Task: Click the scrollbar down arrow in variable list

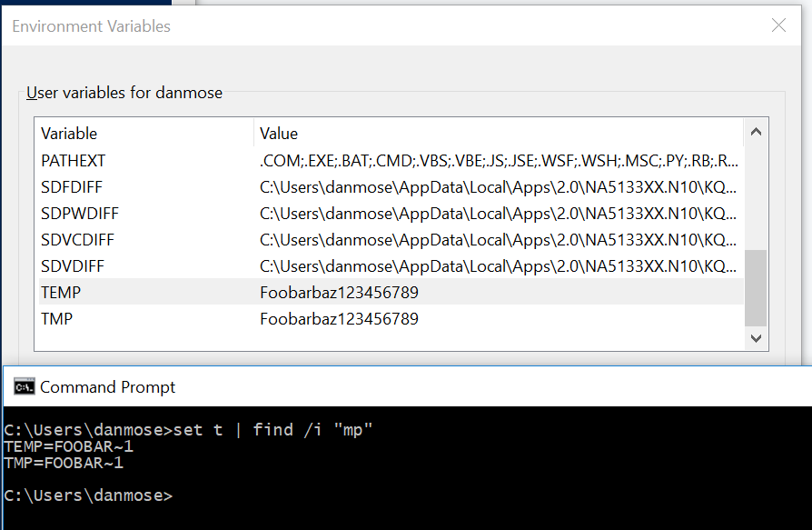Action: pos(756,337)
